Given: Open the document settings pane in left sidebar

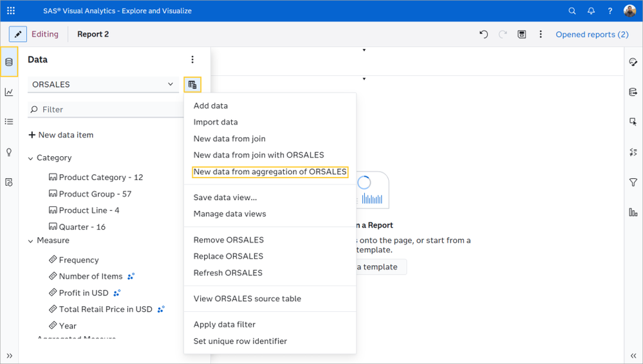Looking at the screenshot, I should pos(9,183).
